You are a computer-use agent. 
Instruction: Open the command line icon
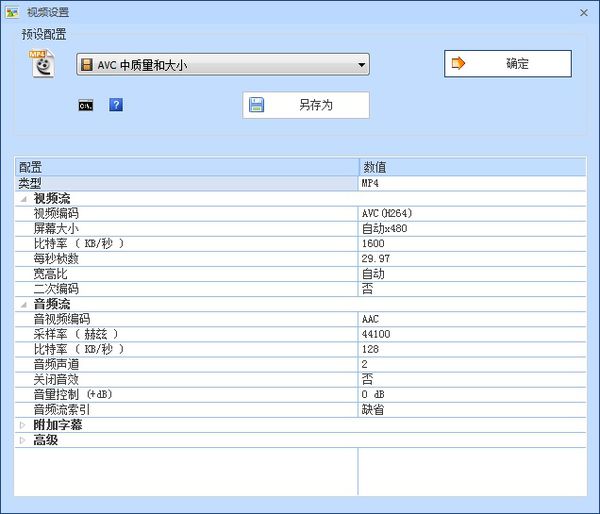coord(86,105)
